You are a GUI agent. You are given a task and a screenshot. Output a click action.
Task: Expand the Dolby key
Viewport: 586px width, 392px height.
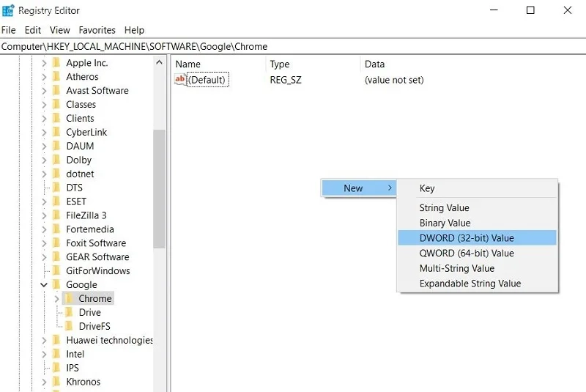[x=44, y=160]
